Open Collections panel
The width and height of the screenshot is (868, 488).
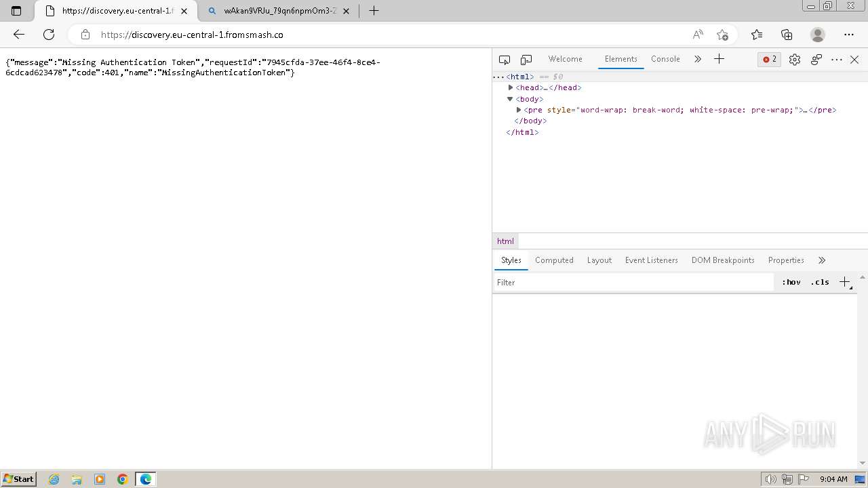pyautogui.click(x=787, y=35)
